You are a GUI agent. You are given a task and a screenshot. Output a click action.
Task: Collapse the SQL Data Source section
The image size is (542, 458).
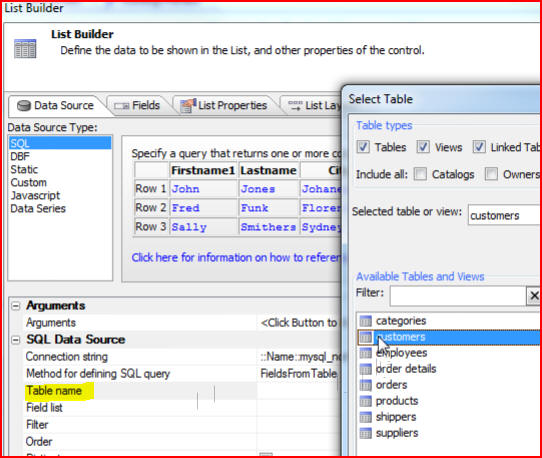pos(16,340)
